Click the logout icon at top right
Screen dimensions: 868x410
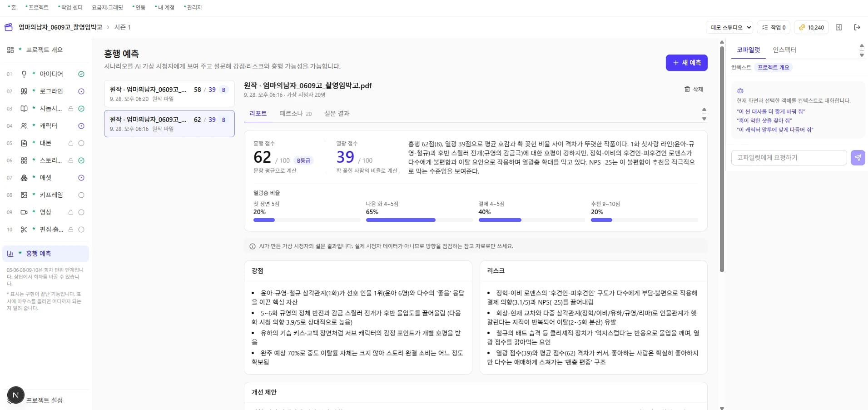857,27
